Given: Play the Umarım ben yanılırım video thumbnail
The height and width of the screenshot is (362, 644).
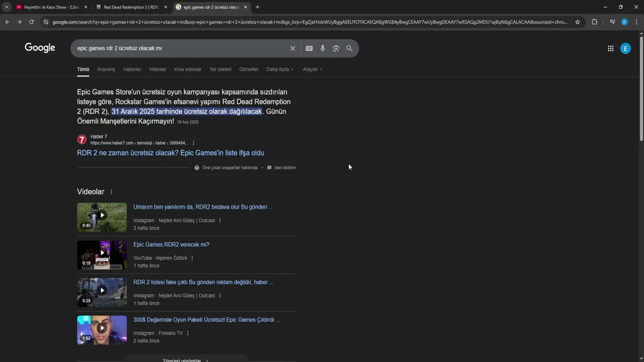Looking at the screenshot, I should [102, 217].
